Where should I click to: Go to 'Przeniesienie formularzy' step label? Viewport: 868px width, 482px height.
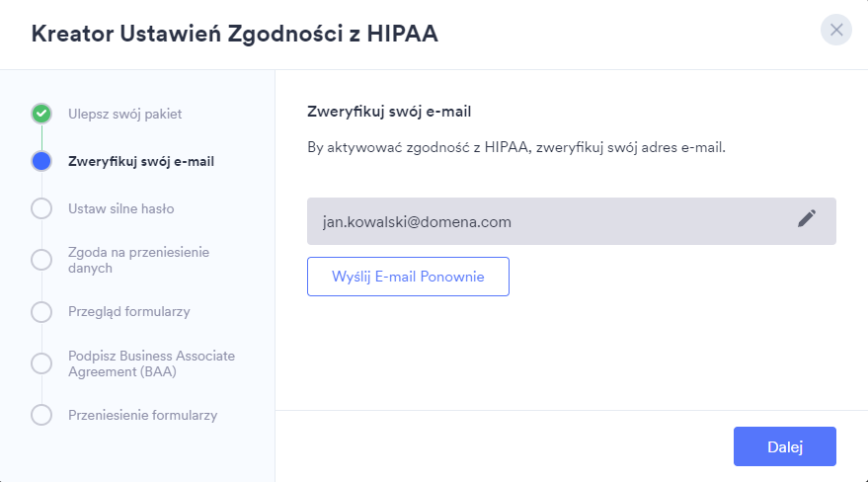(142, 415)
